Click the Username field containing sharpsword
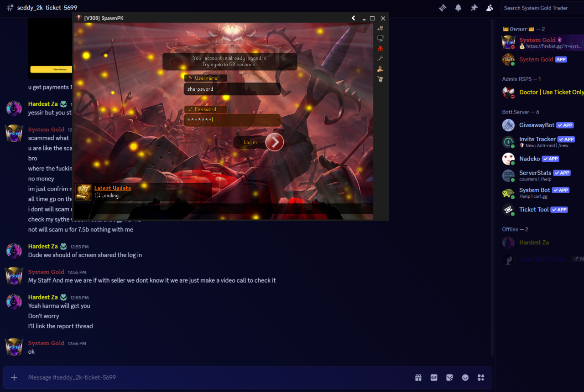 tap(232, 89)
